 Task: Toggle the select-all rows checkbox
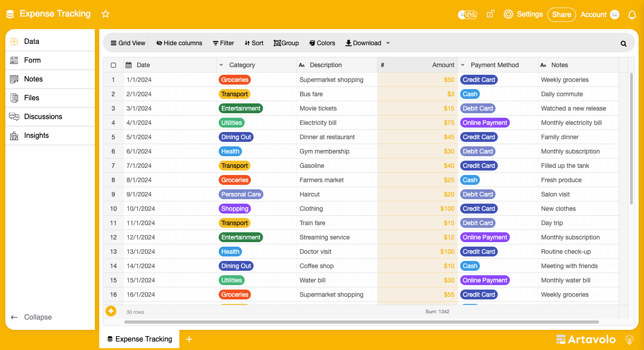(x=113, y=65)
